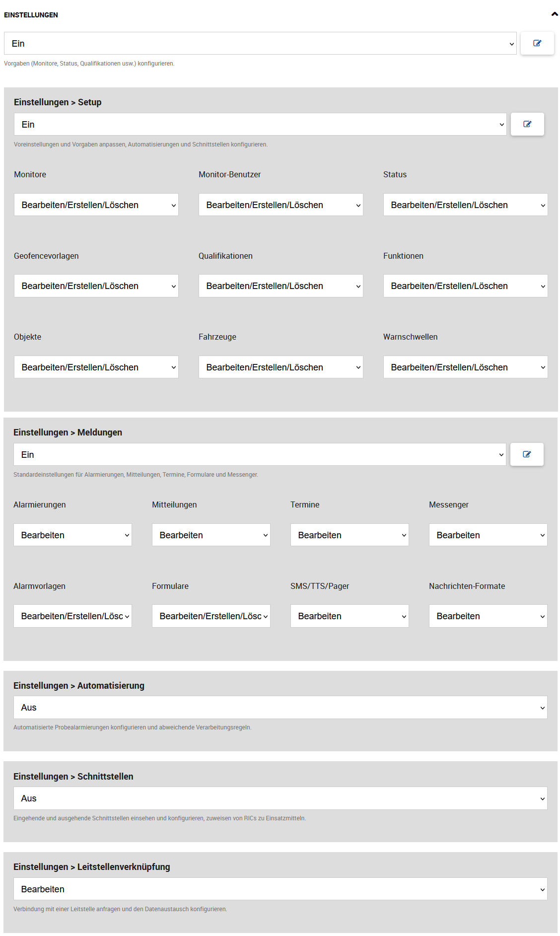The width and height of the screenshot is (560, 936).
Task: Open the Monitore permission dropdown
Action: (x=96, y=205)
